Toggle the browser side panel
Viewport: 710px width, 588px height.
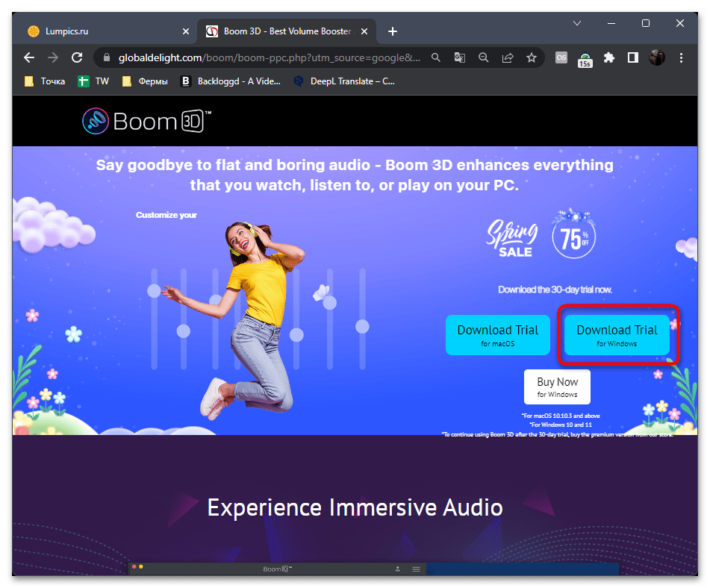pyautogui.click(x=632, y=58)
